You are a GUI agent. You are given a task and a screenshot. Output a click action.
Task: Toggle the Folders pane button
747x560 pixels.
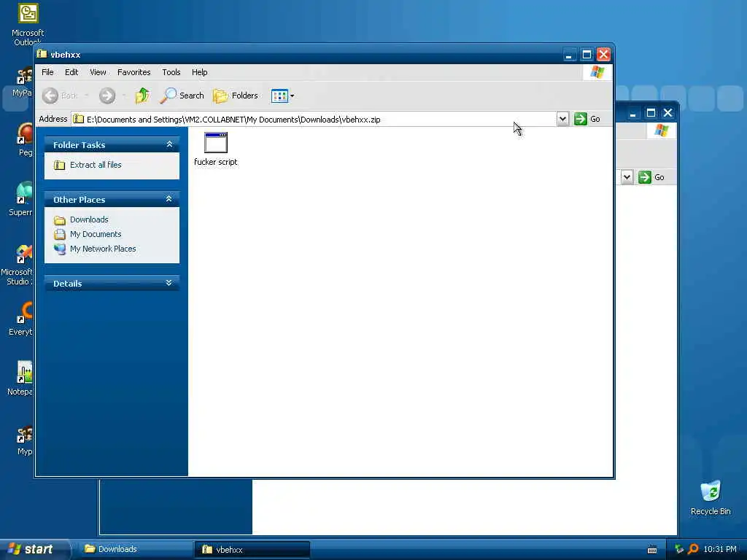(x=236, y=96)
